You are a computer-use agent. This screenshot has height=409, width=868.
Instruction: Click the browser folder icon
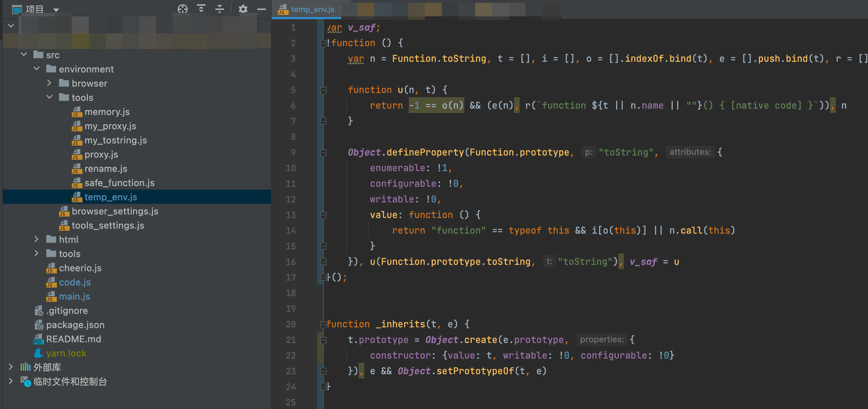pos(64,83)
